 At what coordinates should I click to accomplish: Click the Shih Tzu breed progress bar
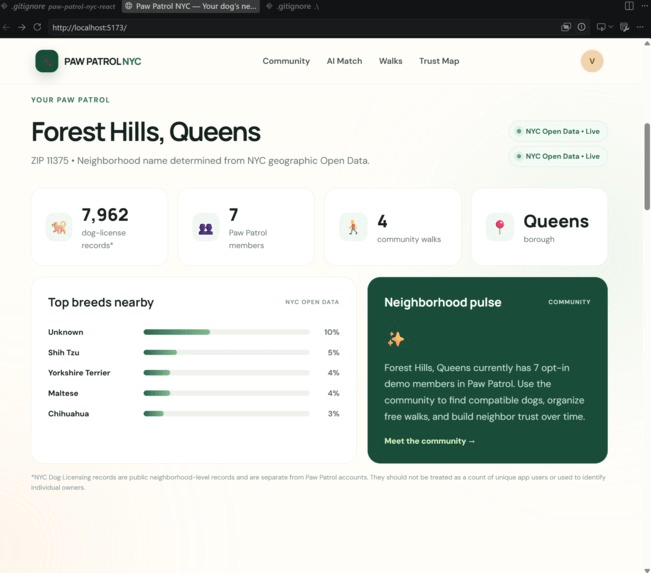point(226,352)
